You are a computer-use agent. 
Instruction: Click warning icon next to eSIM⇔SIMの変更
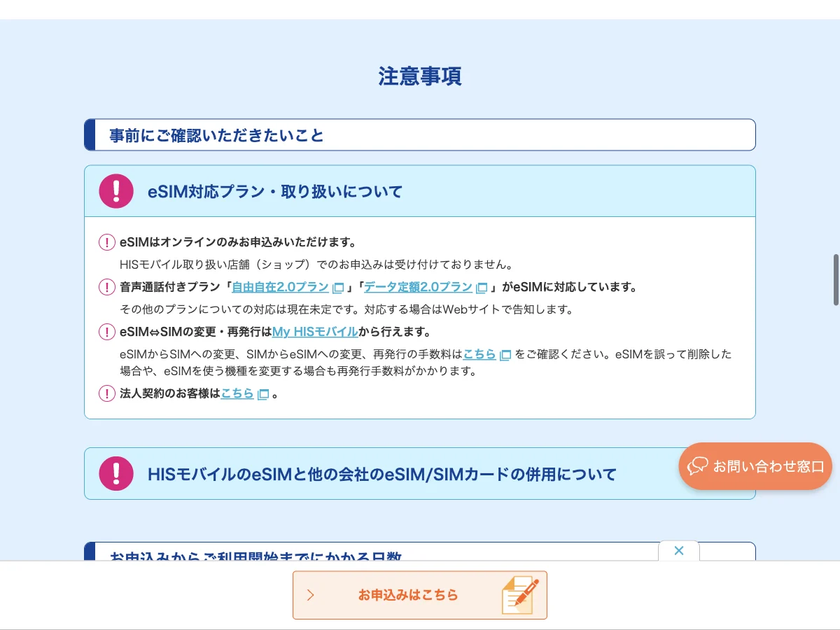[106, 332]
